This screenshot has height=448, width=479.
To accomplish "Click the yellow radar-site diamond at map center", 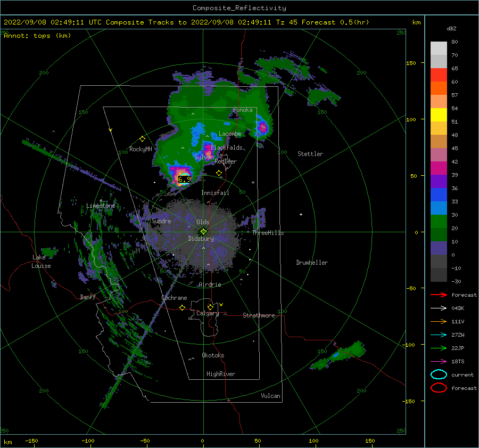I will (x=203, y=232).
